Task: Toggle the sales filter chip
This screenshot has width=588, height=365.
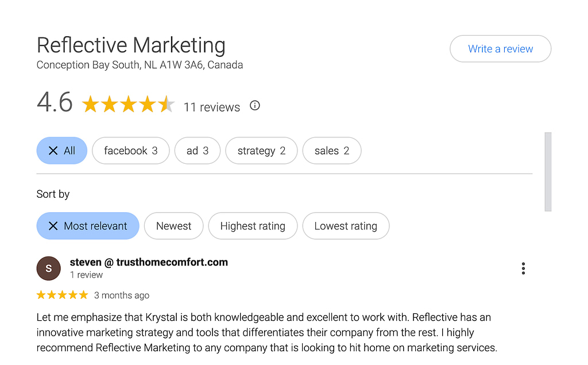Action: tap(331, 150)
